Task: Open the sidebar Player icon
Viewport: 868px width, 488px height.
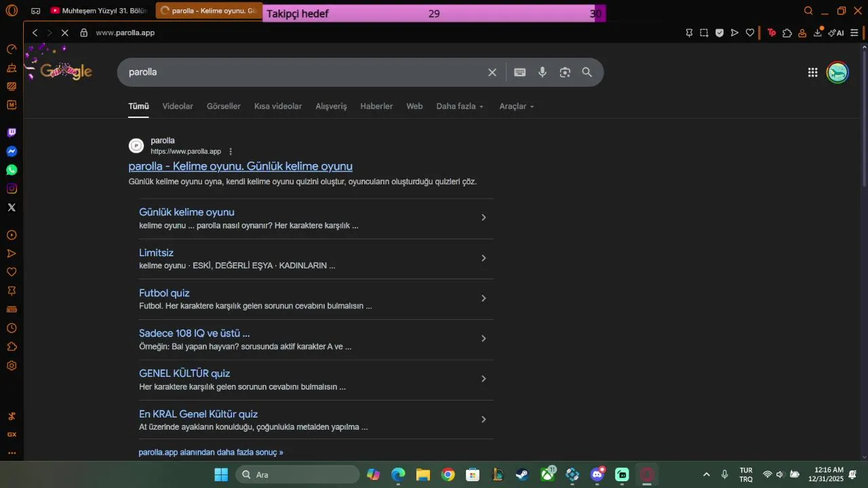Action: (x=12, y=235)
